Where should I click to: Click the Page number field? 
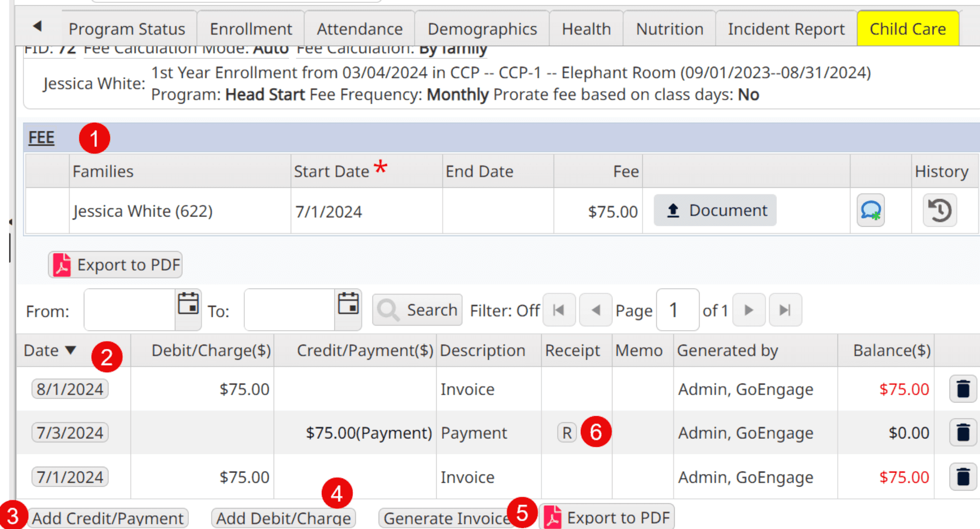click(678, 310)
